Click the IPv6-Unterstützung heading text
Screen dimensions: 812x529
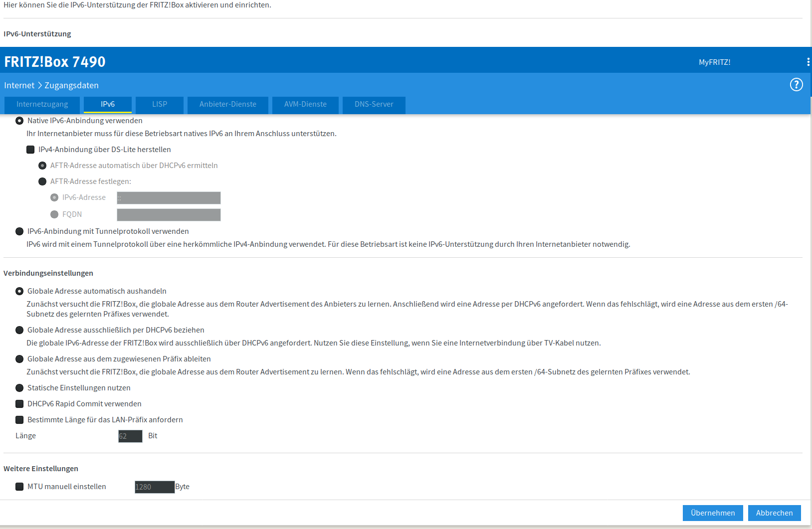coord(37,34)
